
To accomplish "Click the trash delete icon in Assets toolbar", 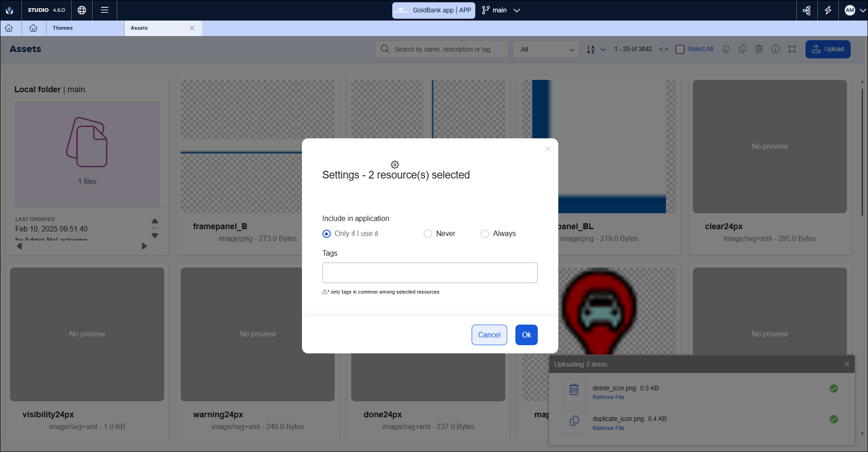I will coord(759,49).
